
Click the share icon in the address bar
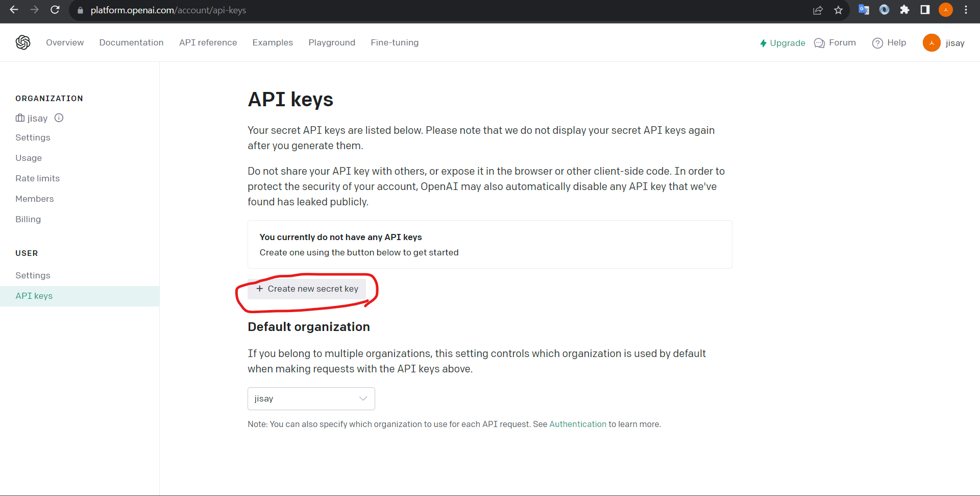(x=818, y=10)
